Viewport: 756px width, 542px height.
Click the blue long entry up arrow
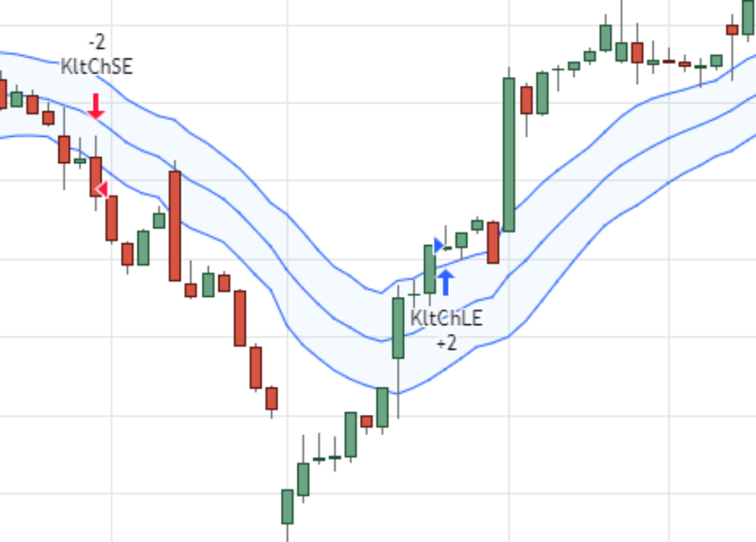[446, 283]
